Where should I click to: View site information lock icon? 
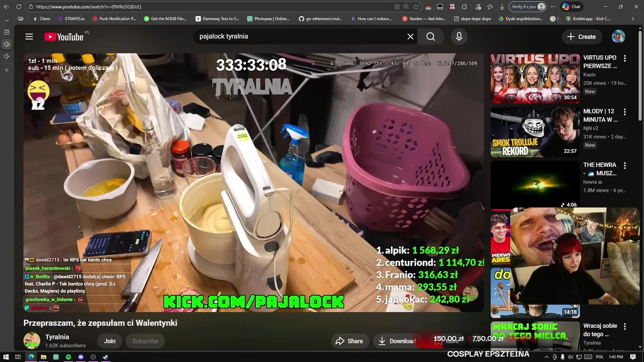pyautogui.click(x=31, y=7)
